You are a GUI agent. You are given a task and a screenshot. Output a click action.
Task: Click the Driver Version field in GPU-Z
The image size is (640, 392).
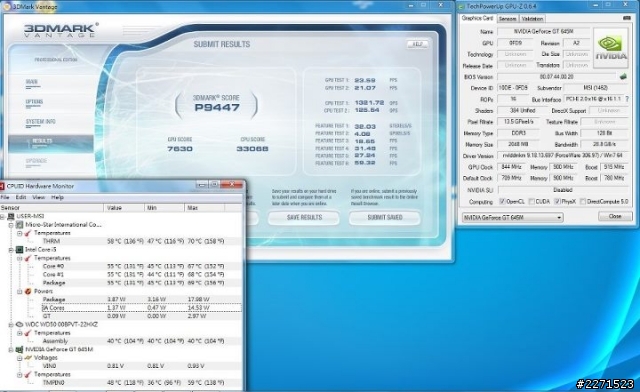(x=562, y=156)
